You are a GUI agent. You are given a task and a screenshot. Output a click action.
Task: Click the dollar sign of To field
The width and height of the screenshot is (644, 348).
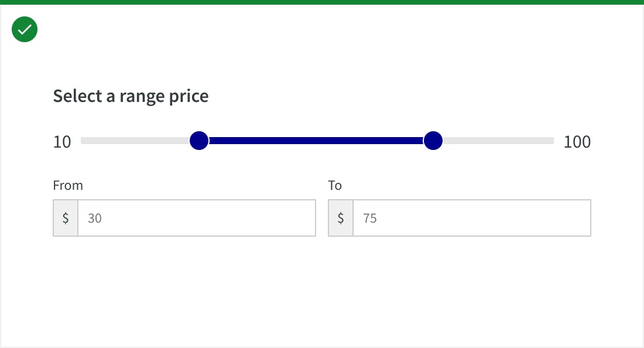[x=341, y=218]
